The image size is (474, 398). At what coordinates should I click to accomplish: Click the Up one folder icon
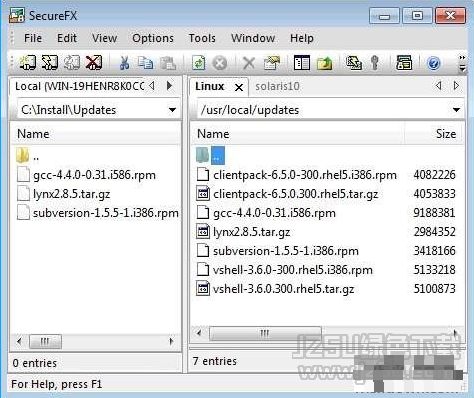coord(324,63)
